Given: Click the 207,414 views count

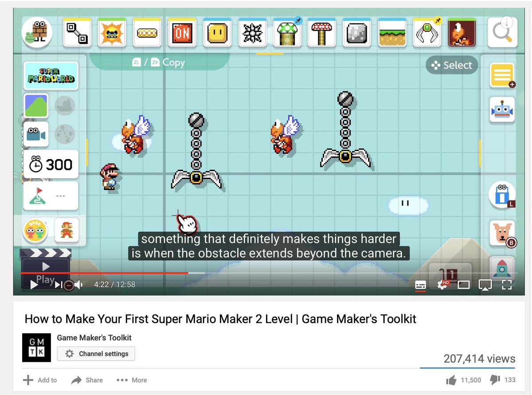Looking at the screenshot, I should coord(479,359).
